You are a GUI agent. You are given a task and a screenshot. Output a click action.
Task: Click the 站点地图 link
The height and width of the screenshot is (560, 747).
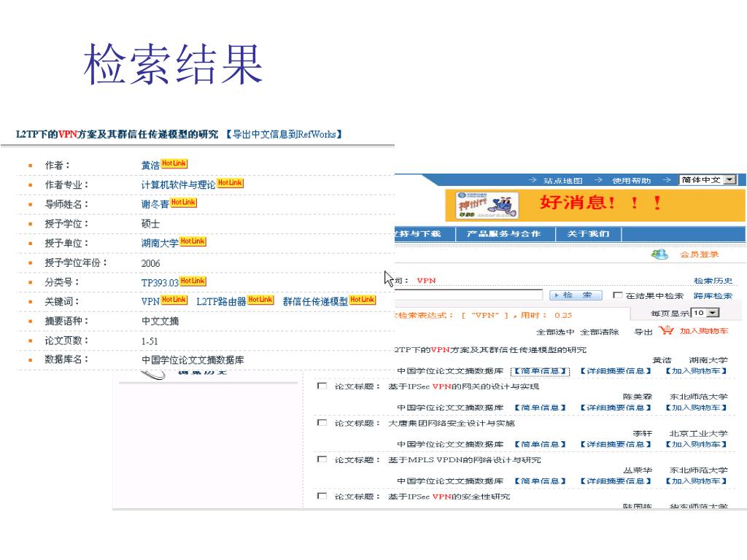pos(563,181)
